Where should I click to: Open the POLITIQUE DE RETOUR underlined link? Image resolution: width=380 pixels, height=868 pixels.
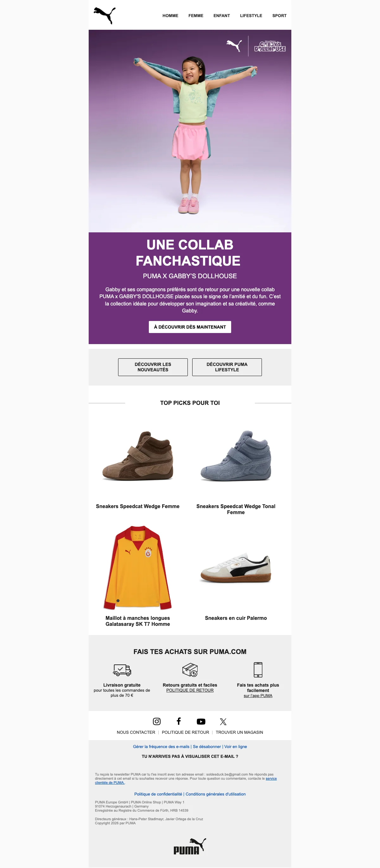pyautogui.click(x=190, y=690)
